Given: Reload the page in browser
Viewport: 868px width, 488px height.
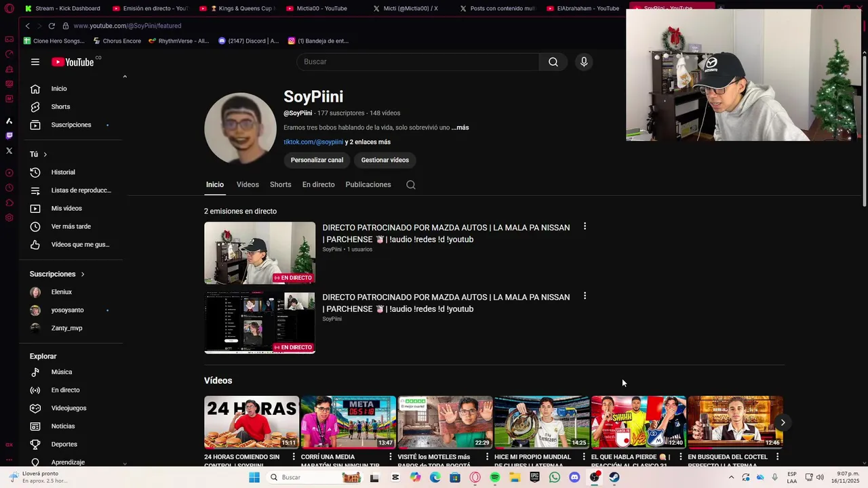Looking at the screenshot, I should [x=52, y=26].
